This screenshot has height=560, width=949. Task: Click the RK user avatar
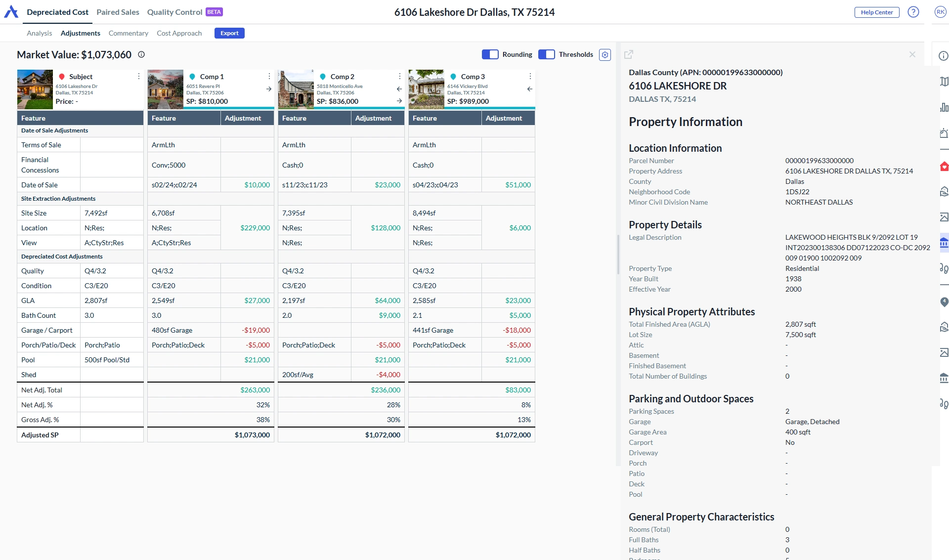[940, 12]
